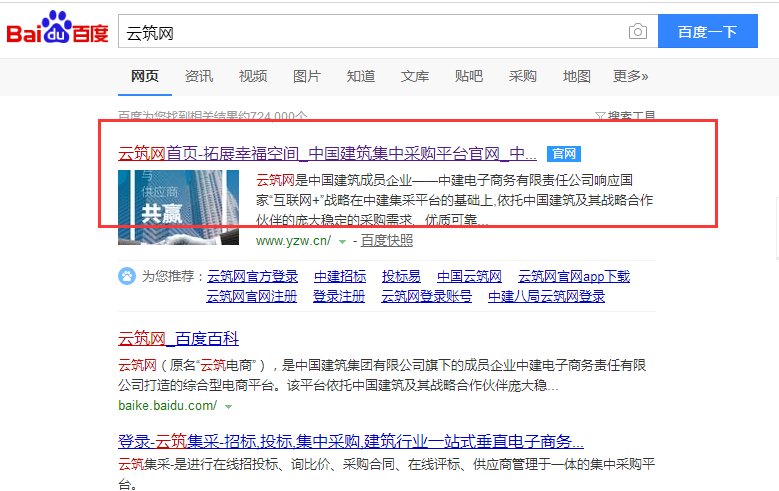779x491 pixels.
Task: Switch to the 视频 tab
Action: pos(253,76)
